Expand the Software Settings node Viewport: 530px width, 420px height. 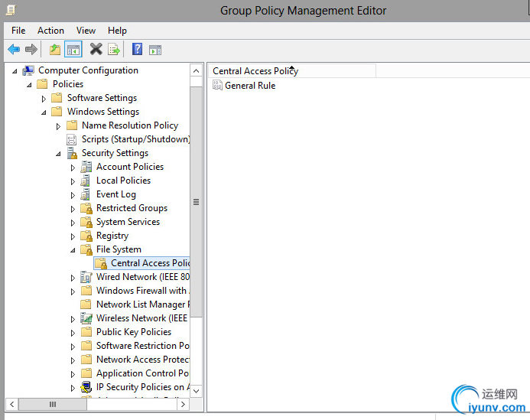click(44, 99)
